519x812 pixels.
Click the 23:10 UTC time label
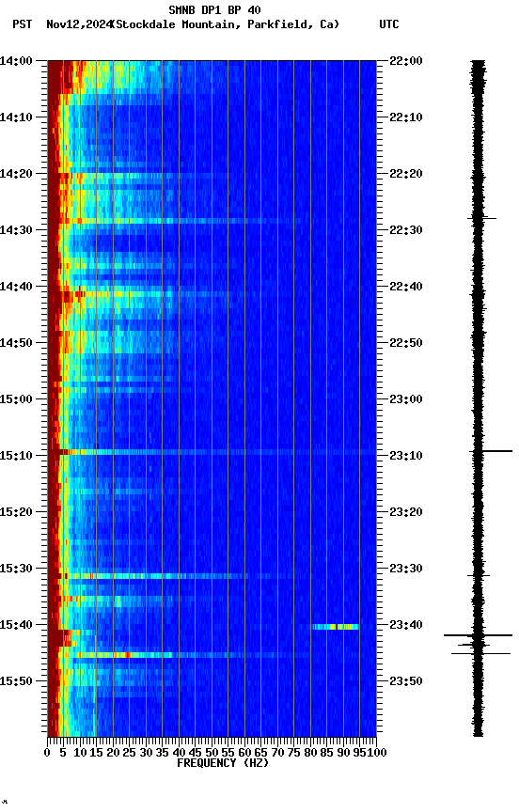click(406, 456)
